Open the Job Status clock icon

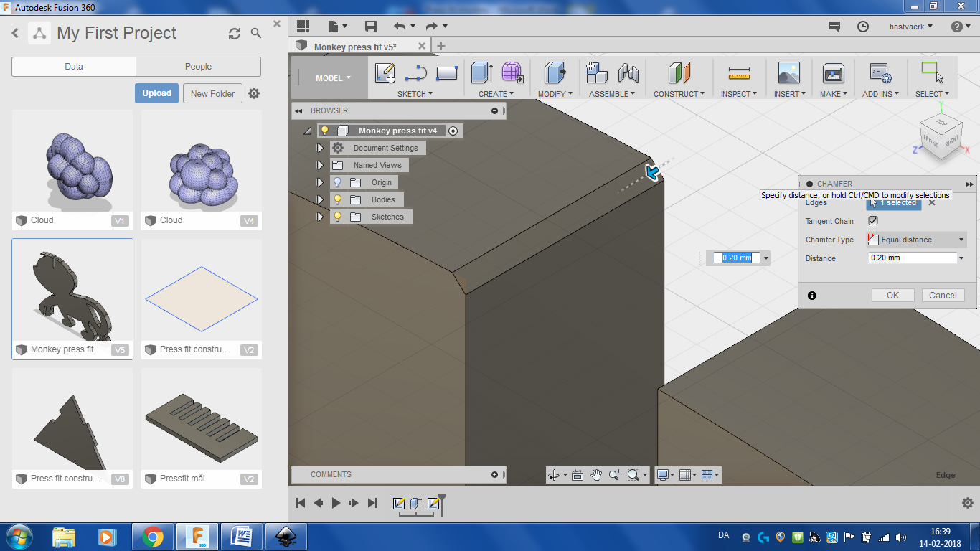863,27
